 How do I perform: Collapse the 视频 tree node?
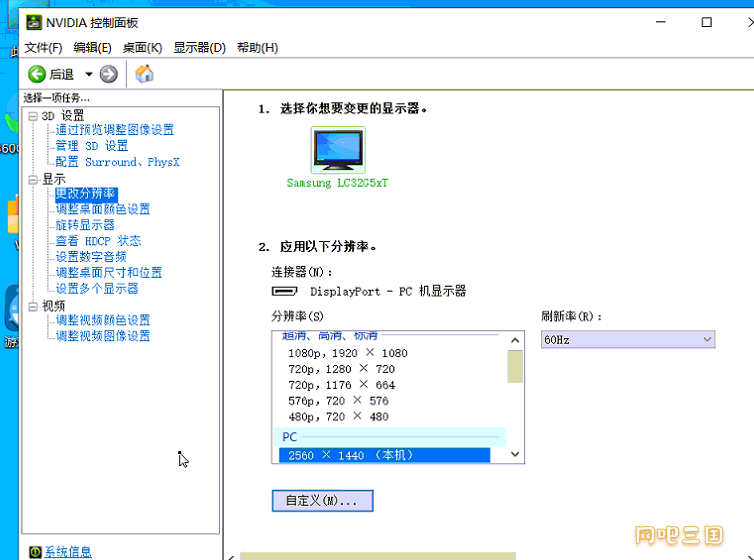[33, 306]
